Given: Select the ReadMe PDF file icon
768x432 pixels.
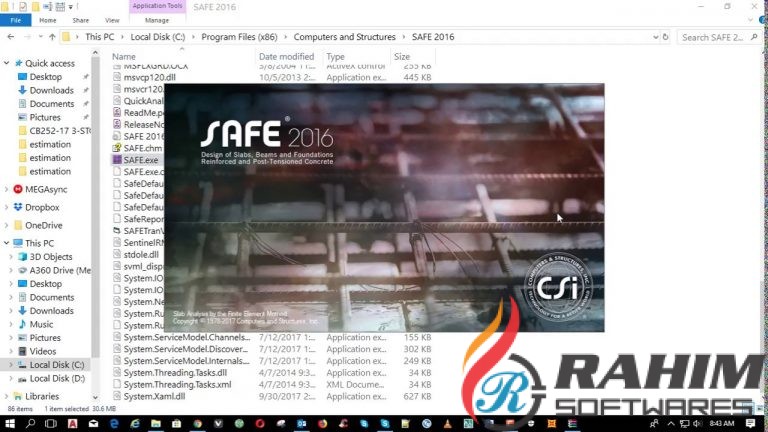Looking at the screenshot, I should click(x=117, y=112).
